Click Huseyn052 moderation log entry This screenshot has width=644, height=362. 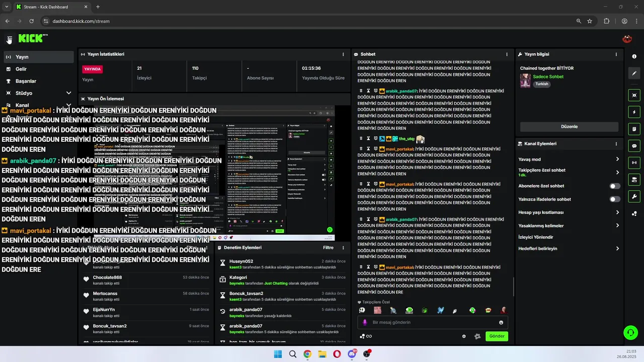click(x=284, y=264)
